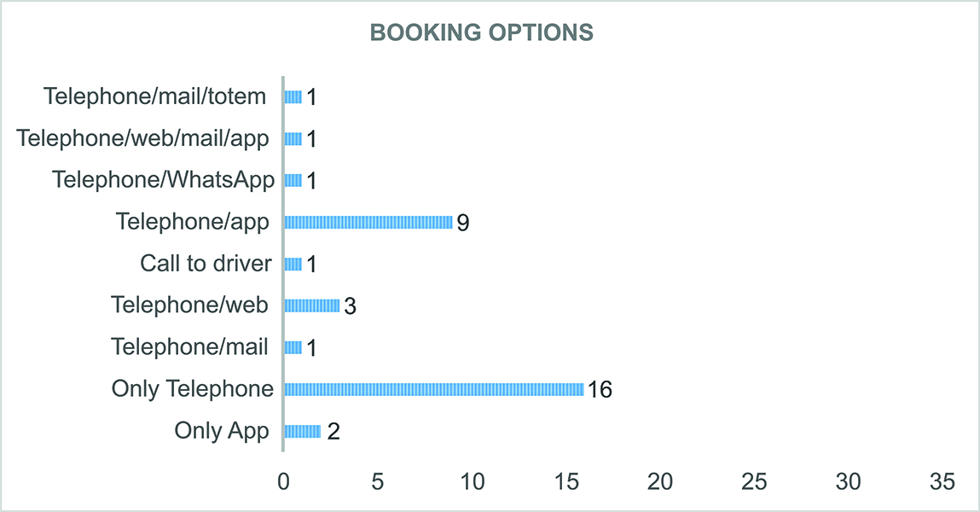The image size is (980, 512).
Task: Select the Only Telephone bar
Action: [433, 389]
